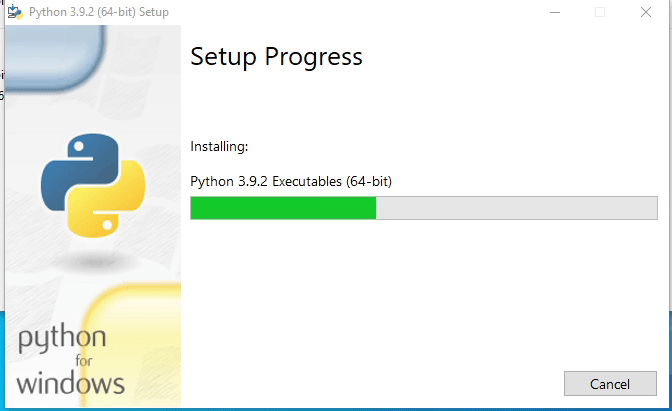Click the word python in sidebar branding
The width and height of the screenshot is (672, 411).
click(62, 339)
